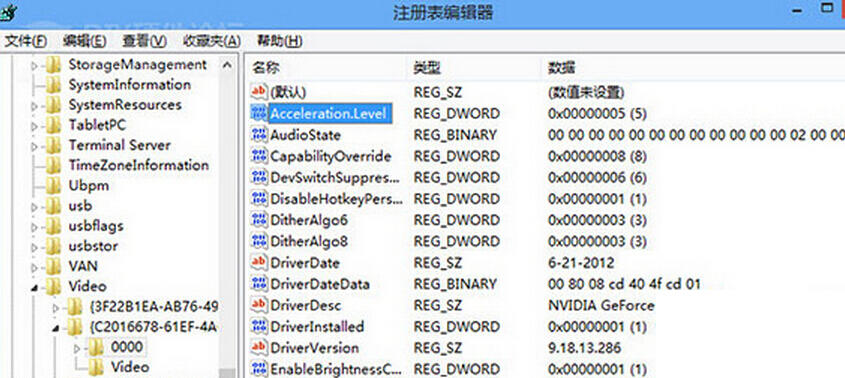
Task: Expand the Terminal Server key
Action: point(34,146)
